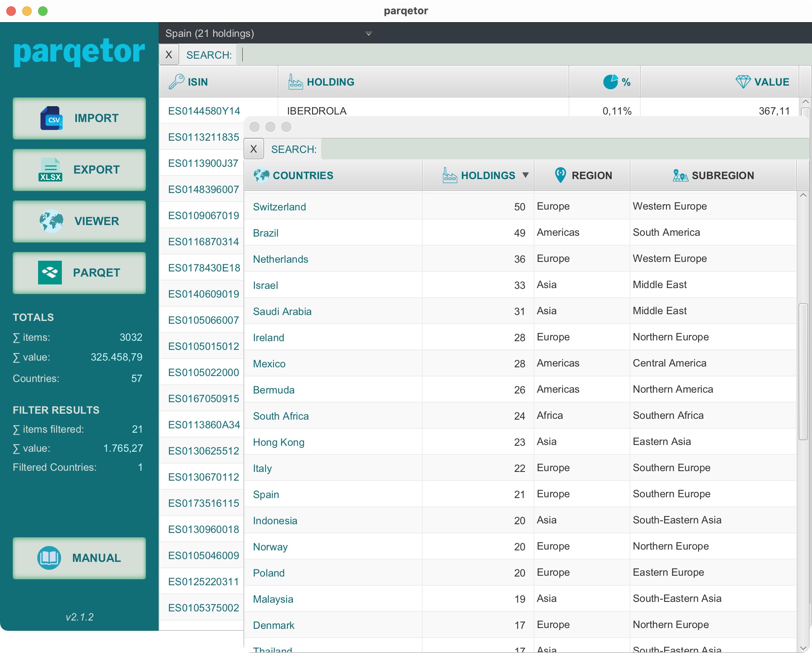The height and width of the screenshot is (653, 812).
Task: Click the globe icon beside Countries header
Action: 261,175
